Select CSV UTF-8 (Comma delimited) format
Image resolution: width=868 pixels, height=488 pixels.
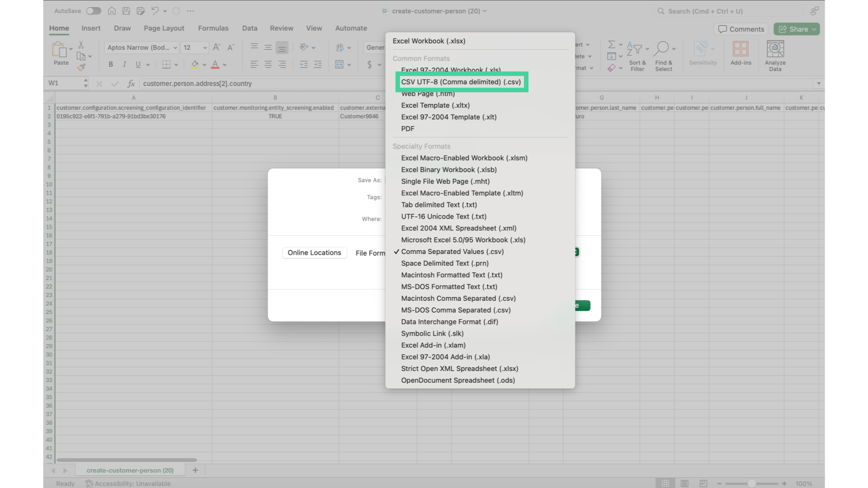(461, 82)
